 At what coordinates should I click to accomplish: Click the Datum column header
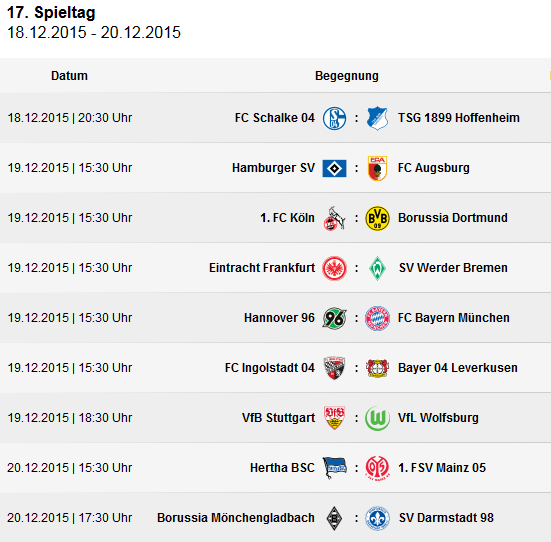(x=69, y=76)
